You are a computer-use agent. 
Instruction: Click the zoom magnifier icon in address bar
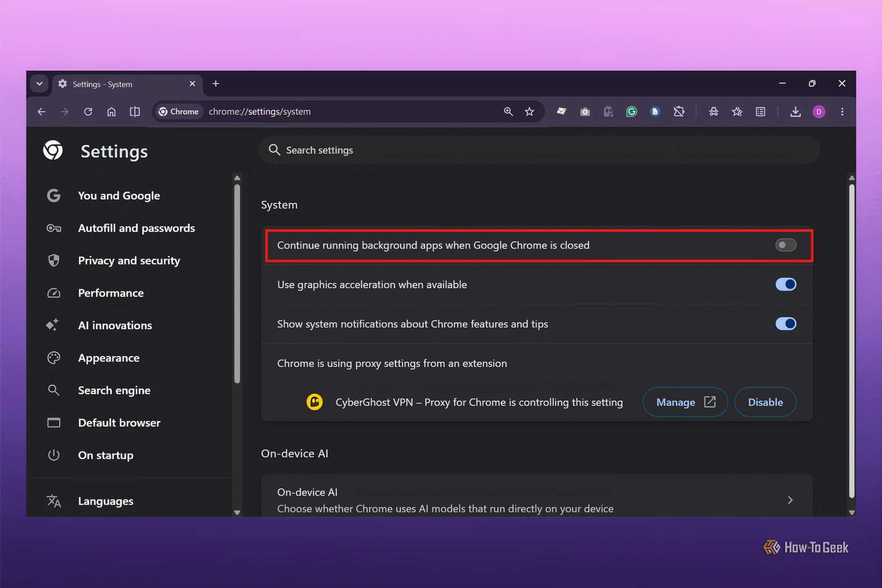coord(508,112)
